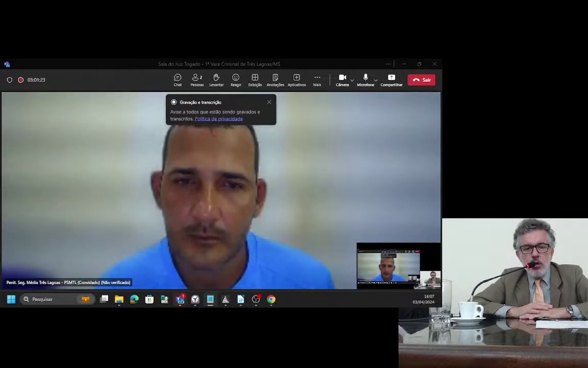This screenshot has height=368, width=588.
Task: Open Google Chrome from the taskbar
Action: click(271, 300)
